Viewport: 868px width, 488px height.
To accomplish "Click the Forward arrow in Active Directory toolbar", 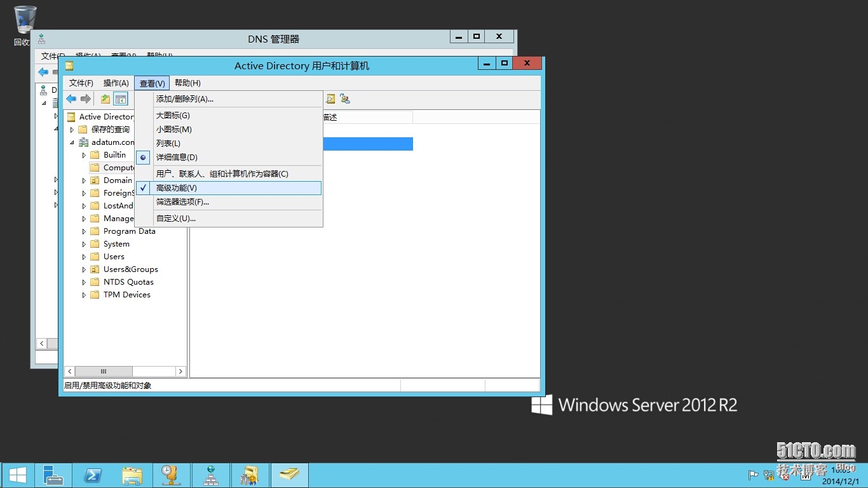I will [x=85, y=98].
